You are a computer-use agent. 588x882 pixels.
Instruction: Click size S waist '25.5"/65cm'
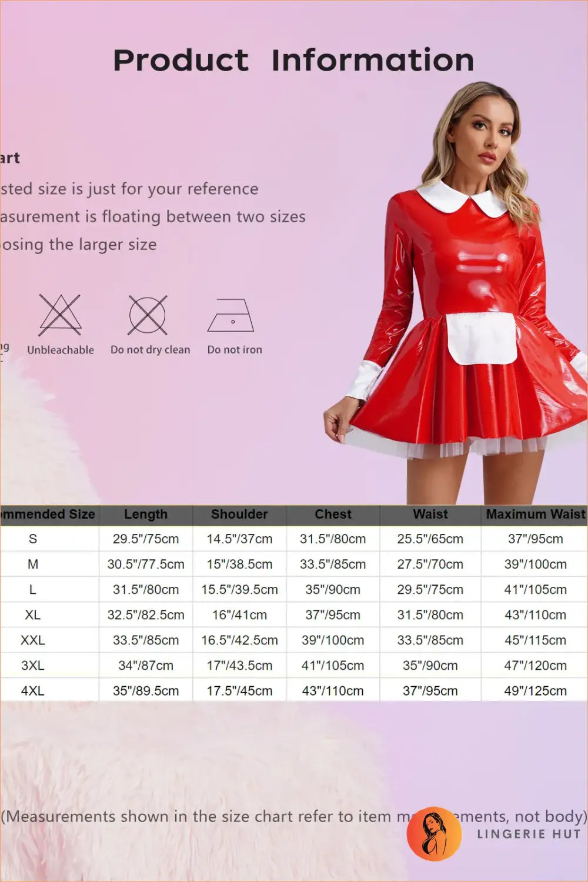[x=430, y=539]
